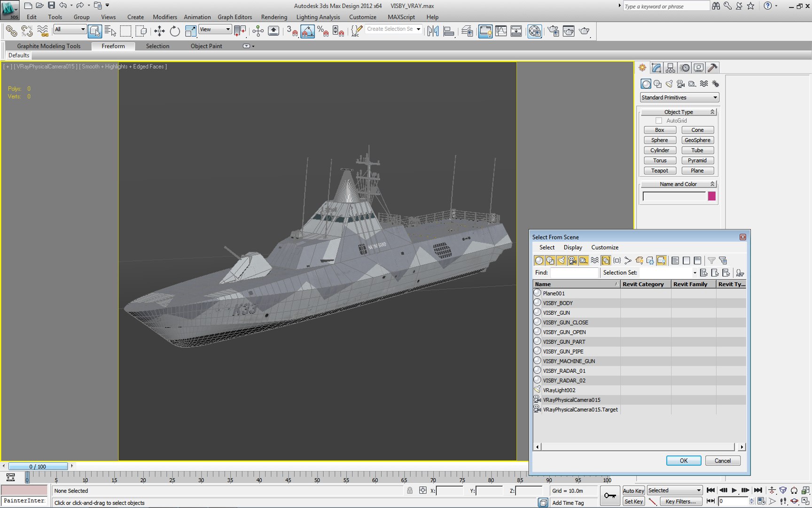Open the Material Editor
The width and height of the screenshot is (812, 508).
pyautogui.click(x=535, y=31)
